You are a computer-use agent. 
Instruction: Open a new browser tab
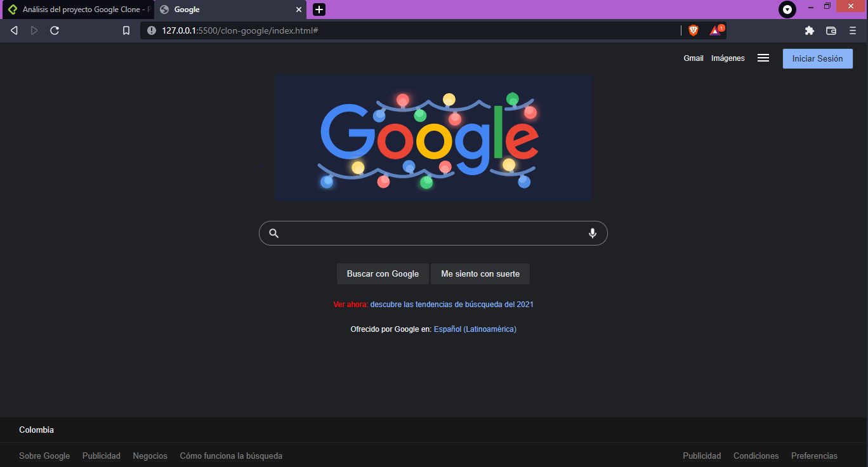(319, 10)
